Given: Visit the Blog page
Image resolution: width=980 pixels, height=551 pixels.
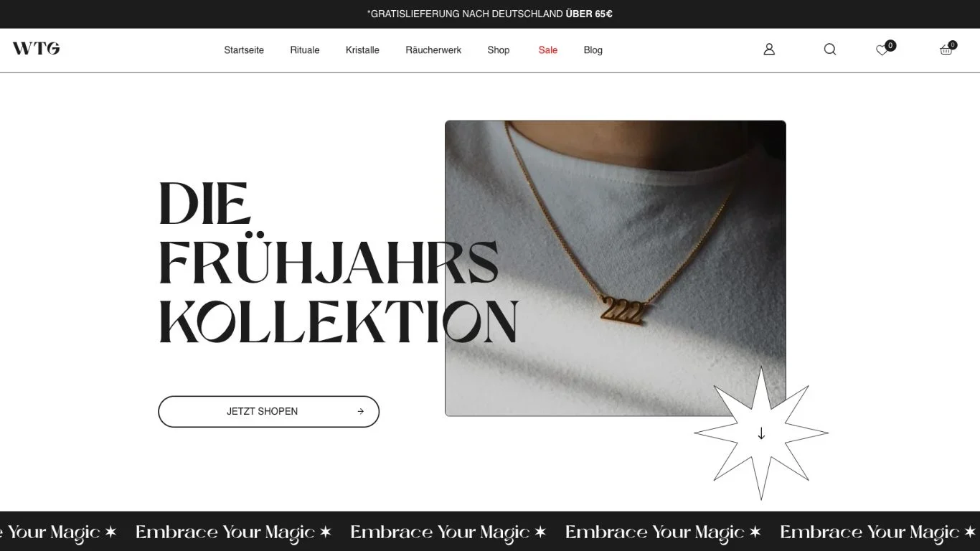Looking at the screenshot, I should (593, 50).
